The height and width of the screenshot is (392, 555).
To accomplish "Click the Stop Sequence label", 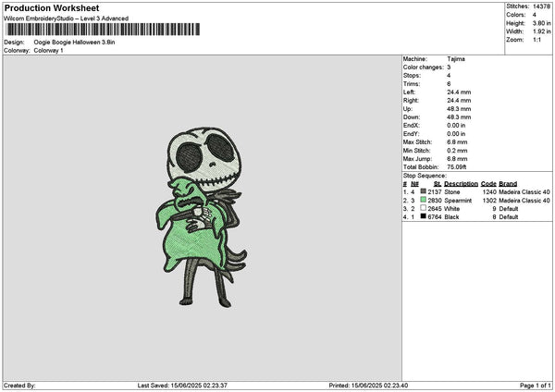I will [x=425, y=176].
